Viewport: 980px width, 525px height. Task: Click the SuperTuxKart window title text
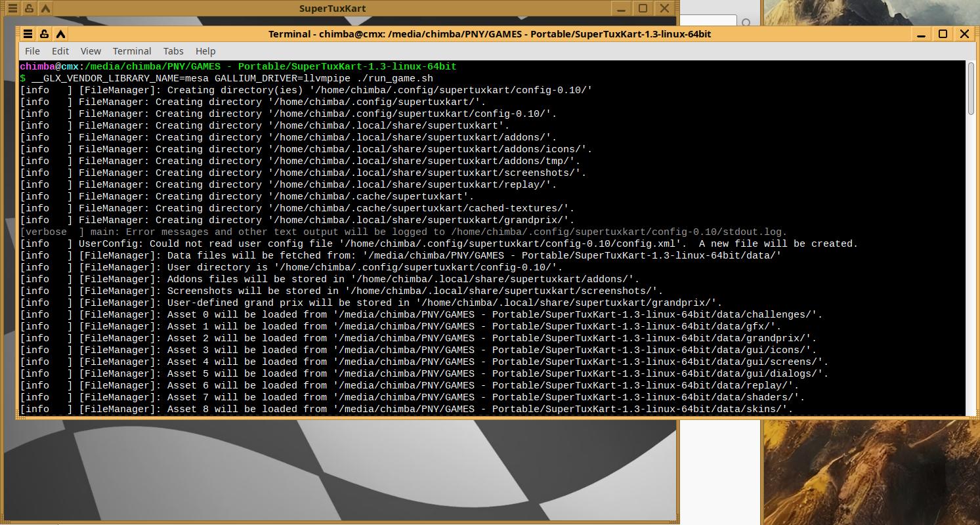tap(333, 9)
